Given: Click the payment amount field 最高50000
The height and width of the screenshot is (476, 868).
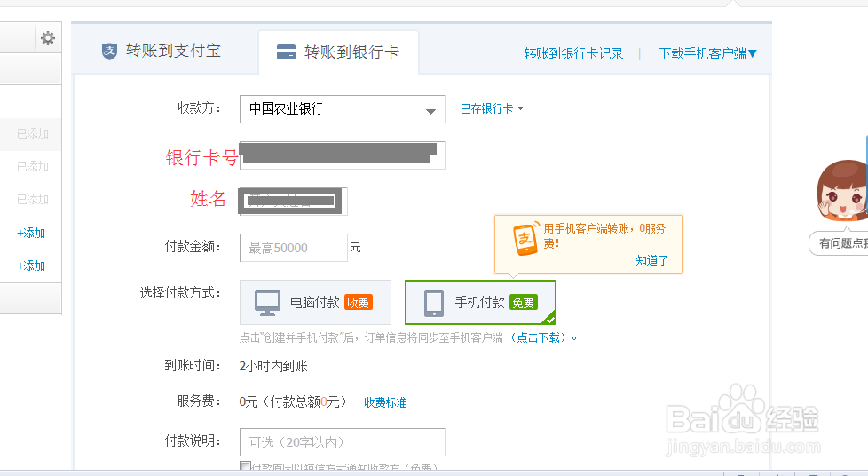Looking at the screenshot, I should tap(294, 248).
